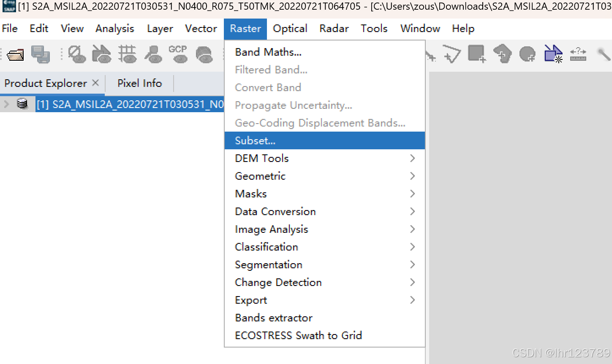Toggle the no-data overlay icon
Image resolution: width=612 pixels, height=364 pixels.
point(77,54)
